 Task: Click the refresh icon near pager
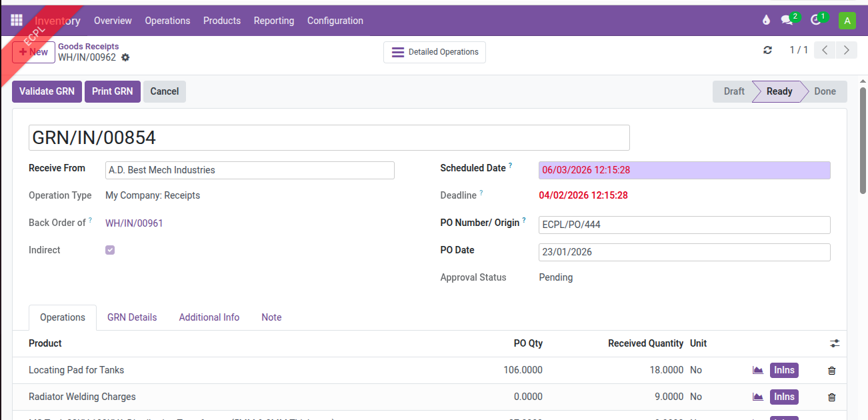coord(767,51)
